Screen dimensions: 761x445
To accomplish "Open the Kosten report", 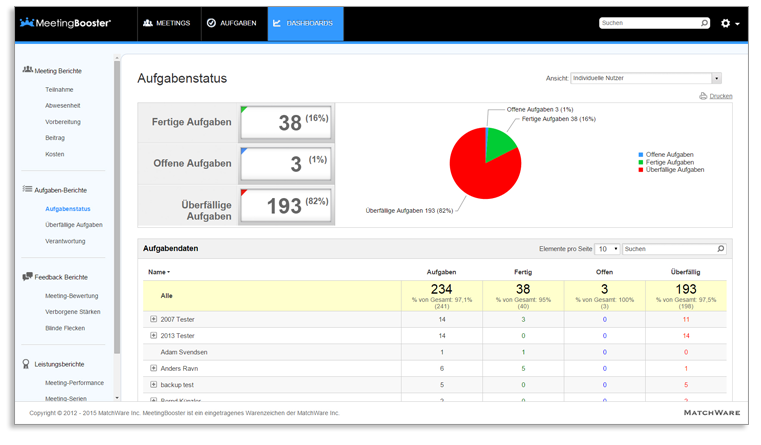I will coord(54,154).
